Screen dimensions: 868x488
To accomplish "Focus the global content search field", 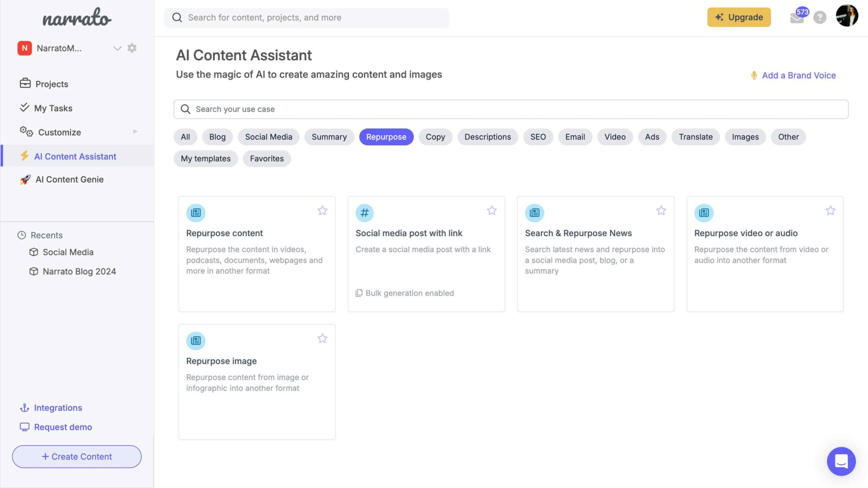I will (x=306, y=17).
